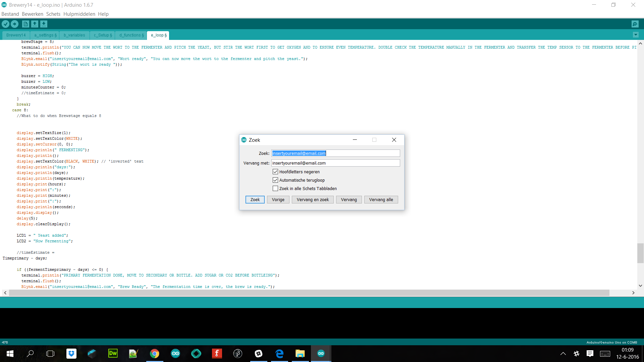Open the Hulpmiddelen menu
The image size is (644, 362).
click(79, 14)
